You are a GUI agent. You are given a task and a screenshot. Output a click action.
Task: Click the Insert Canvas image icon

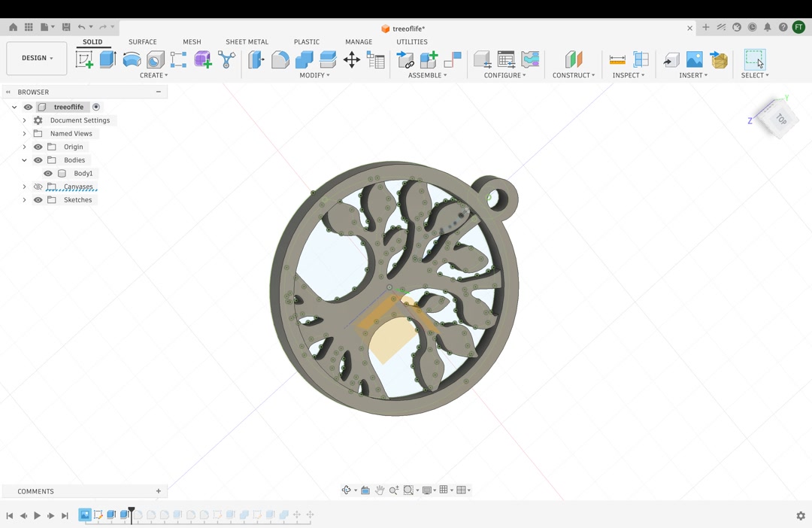(695, 59)
